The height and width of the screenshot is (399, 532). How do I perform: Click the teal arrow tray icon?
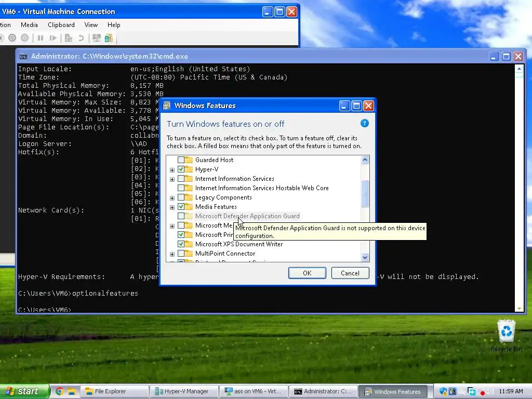(471, 392)
